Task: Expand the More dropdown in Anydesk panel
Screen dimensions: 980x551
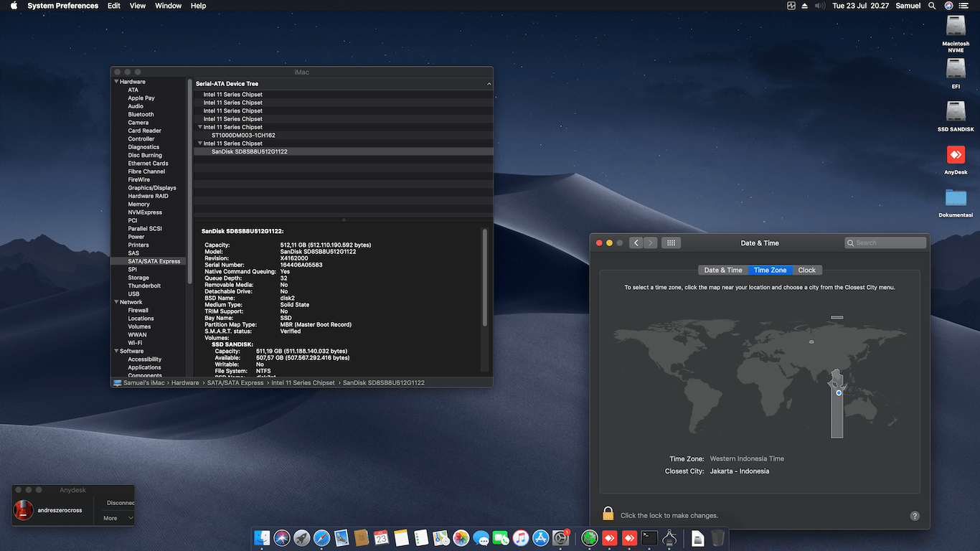Action: click(118, 518)
